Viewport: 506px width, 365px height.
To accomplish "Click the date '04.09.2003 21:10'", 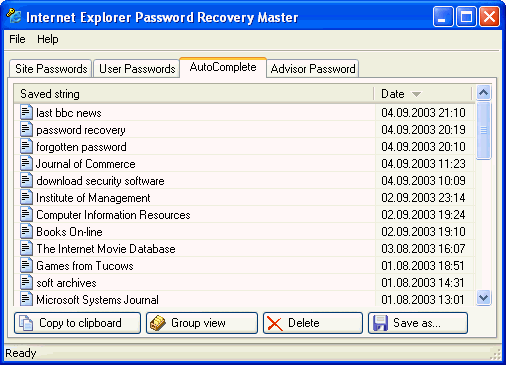I will point(423,113).
